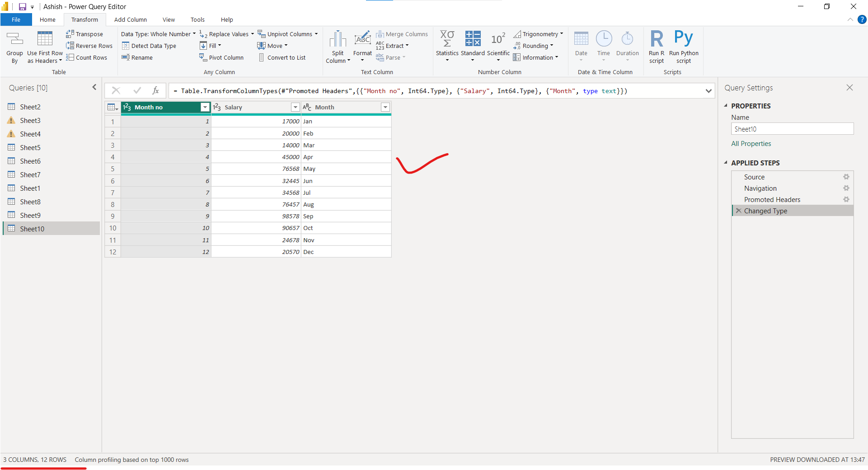The image size is (868, 470).
Task: Open the File menu
Action: (x=16, y=20)
